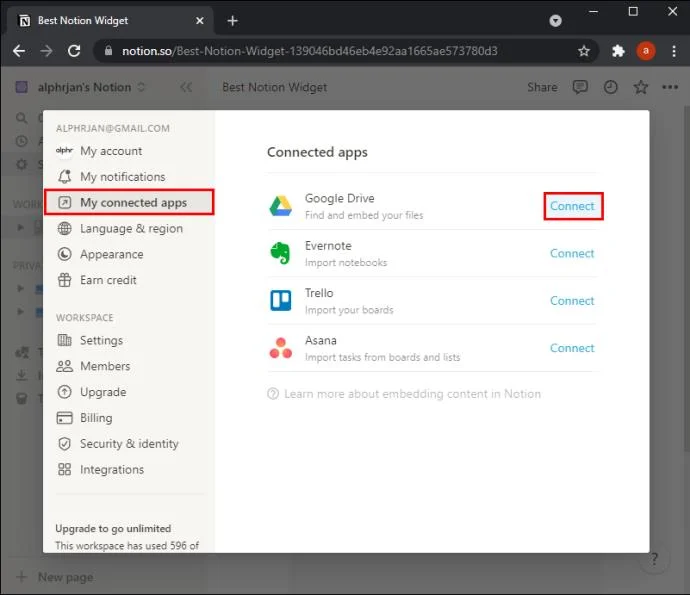Close the Best Notion Widget tab

200,21
